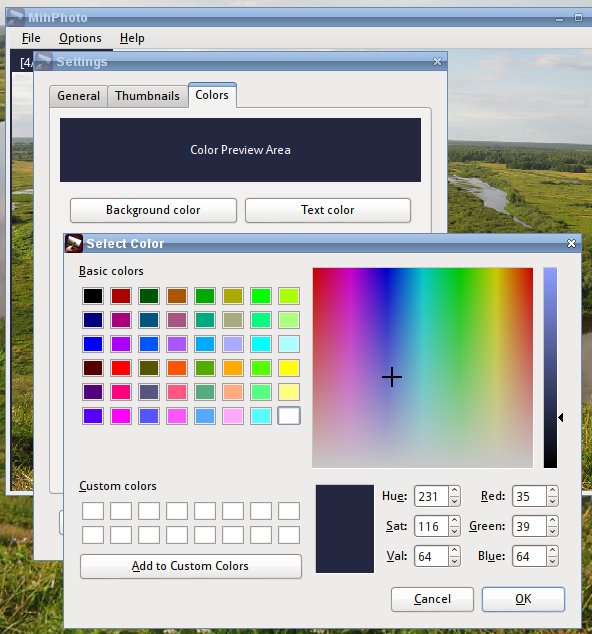The image size is (592, 634).
Task: Select the first custom color slot
Action: click(x=93, y=511)
